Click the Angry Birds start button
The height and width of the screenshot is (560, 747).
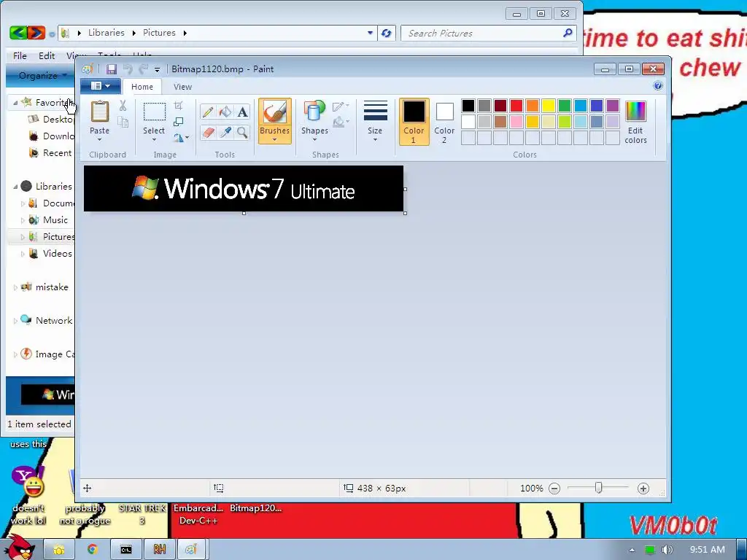[x=20, y=548]
